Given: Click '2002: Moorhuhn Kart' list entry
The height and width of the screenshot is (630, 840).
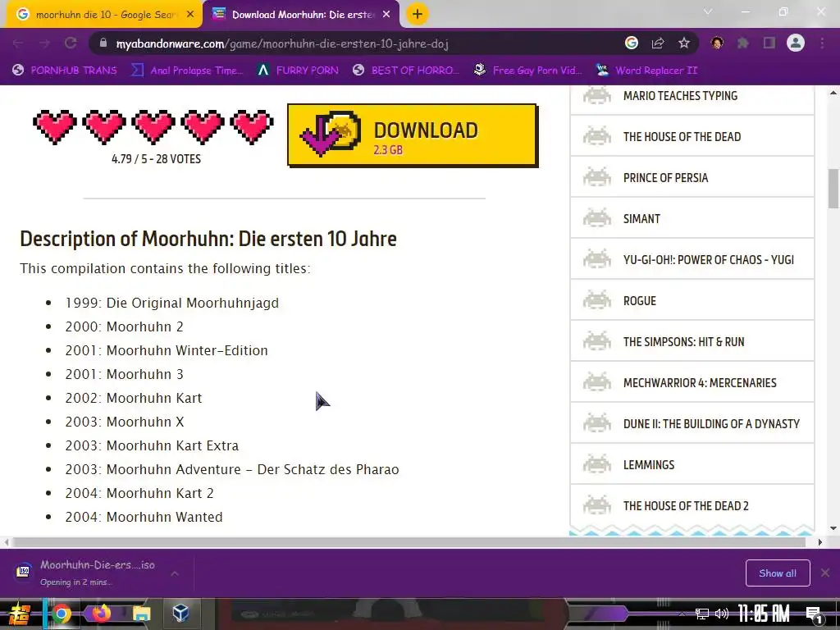Looking at the screenshot, I should 134,398.
